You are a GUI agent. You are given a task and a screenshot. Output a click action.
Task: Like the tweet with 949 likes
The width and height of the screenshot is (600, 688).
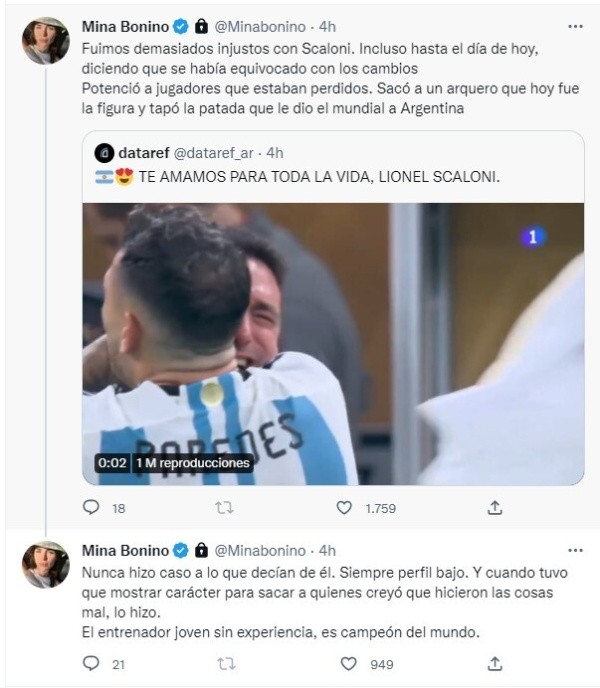[x=349, y=663]
